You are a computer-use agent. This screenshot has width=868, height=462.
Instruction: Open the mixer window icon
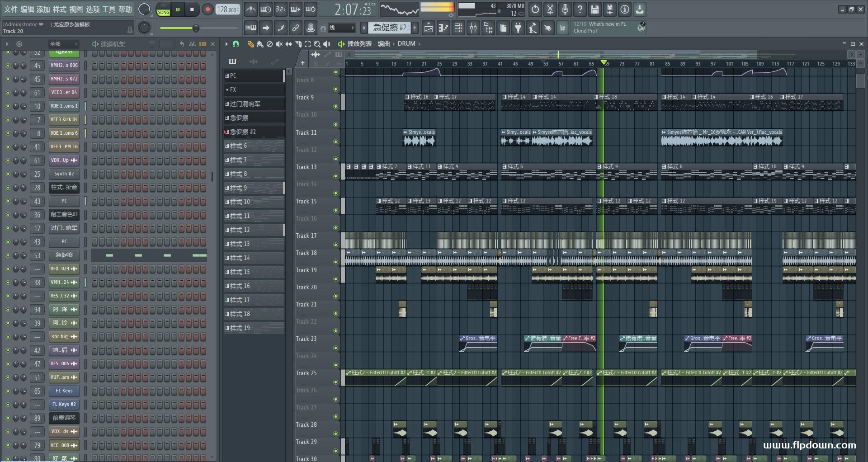[x=473, y=28]
